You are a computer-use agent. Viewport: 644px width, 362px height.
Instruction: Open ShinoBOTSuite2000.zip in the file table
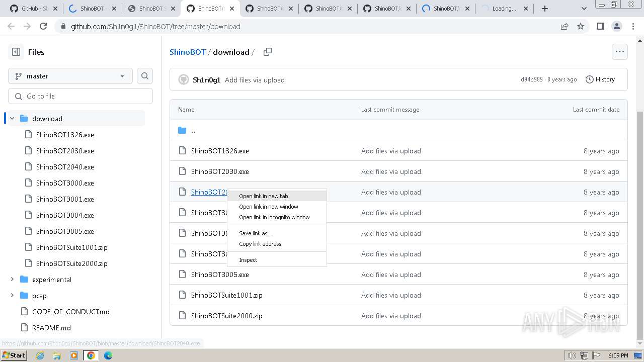227,316
